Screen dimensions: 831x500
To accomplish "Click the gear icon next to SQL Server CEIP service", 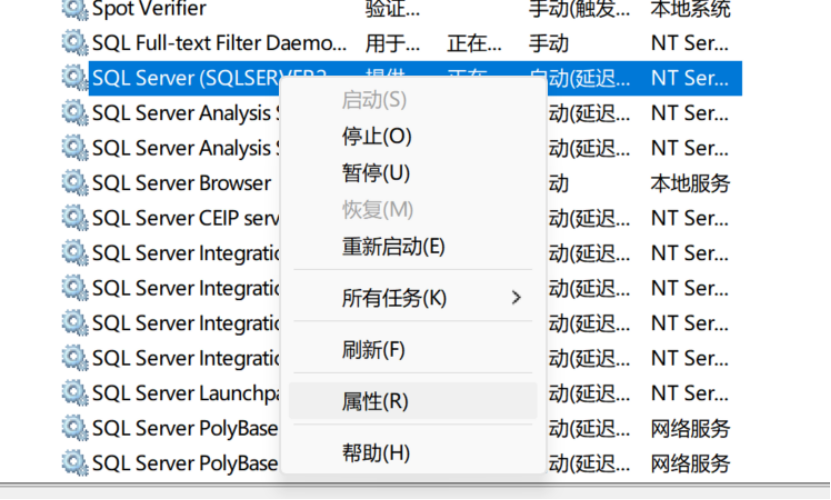I will [75, 218].
